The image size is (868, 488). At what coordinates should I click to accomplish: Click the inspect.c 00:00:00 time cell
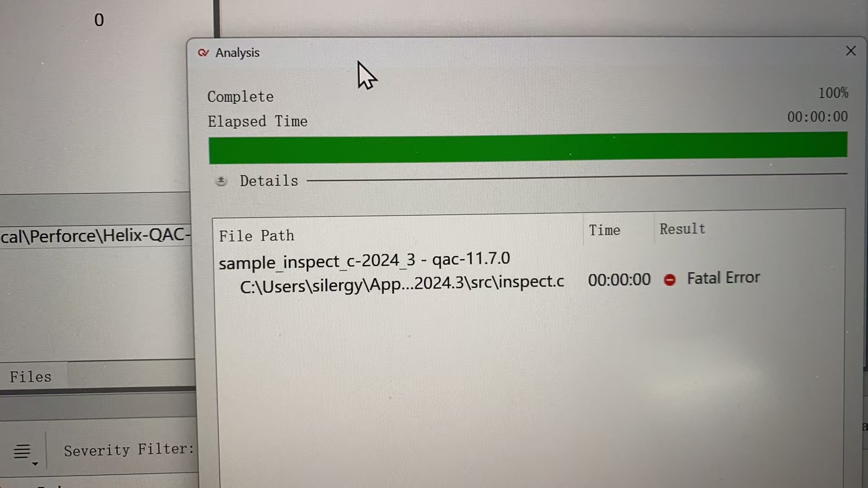tap(619, 280)
